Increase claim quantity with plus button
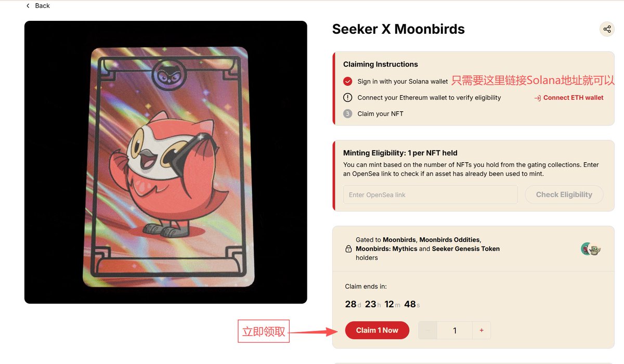Viewport: 624px width, 364px height. (482, 330)
